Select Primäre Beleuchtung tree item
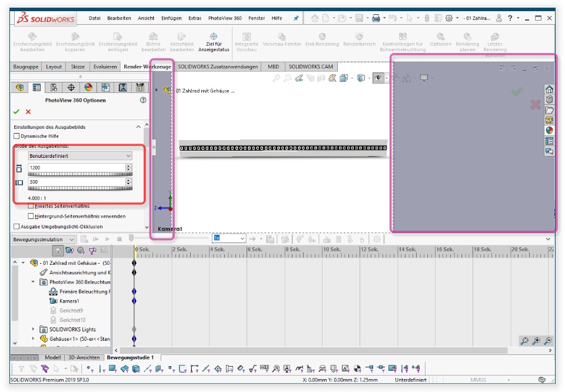The width and height of the screenshot is (565, 392). 84,291
